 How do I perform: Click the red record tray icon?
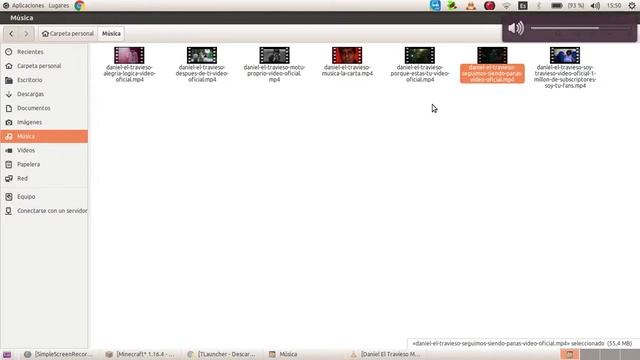489,6
